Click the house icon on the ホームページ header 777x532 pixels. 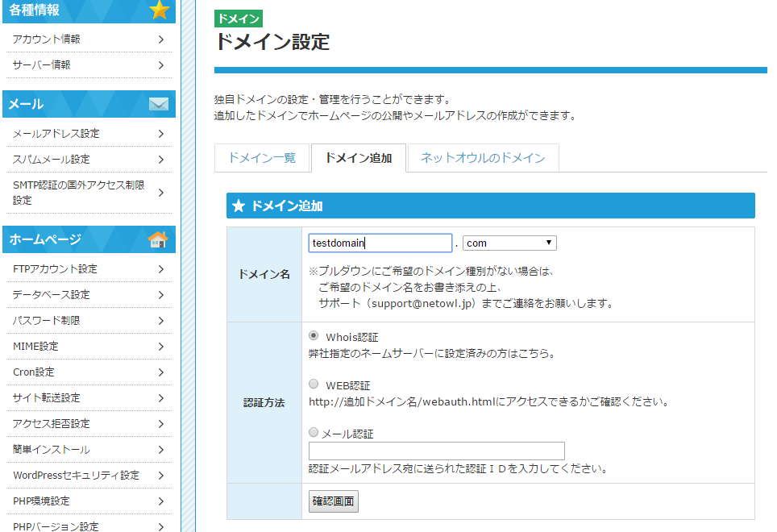point(159,239)
